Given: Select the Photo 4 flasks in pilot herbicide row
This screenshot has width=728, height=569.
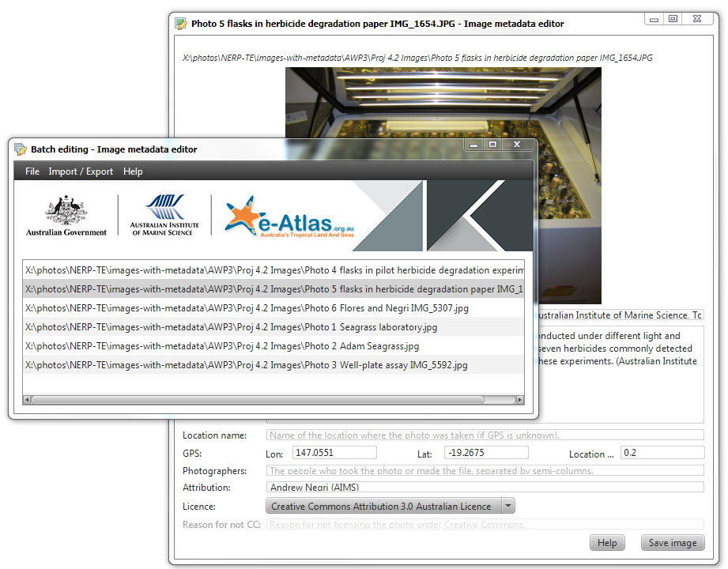Looking at the screenshot, I should point(273,270).
